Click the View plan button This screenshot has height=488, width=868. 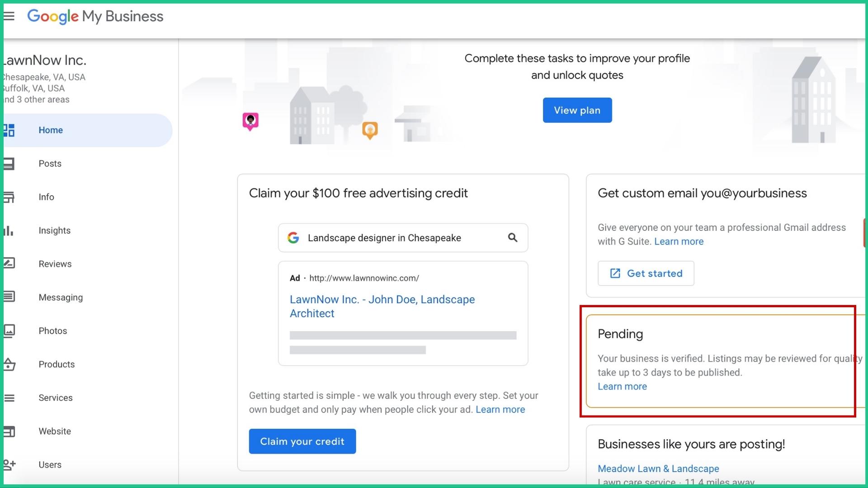[x=577, y=110]
